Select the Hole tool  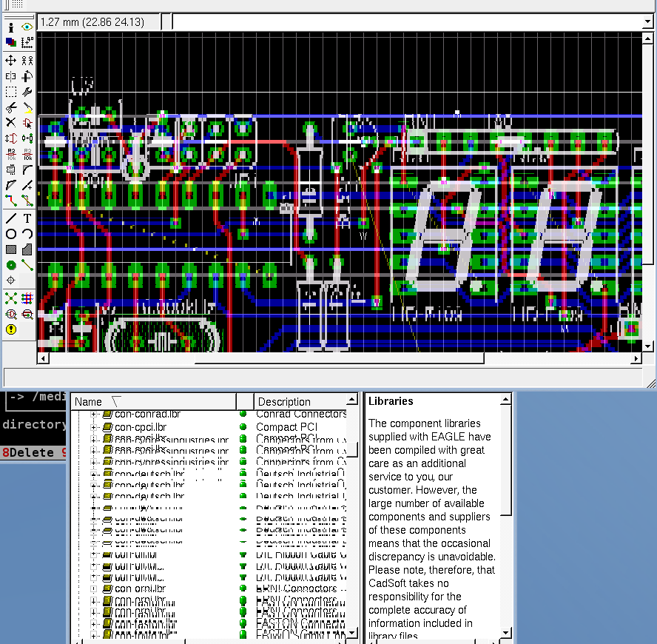point(11,281)
